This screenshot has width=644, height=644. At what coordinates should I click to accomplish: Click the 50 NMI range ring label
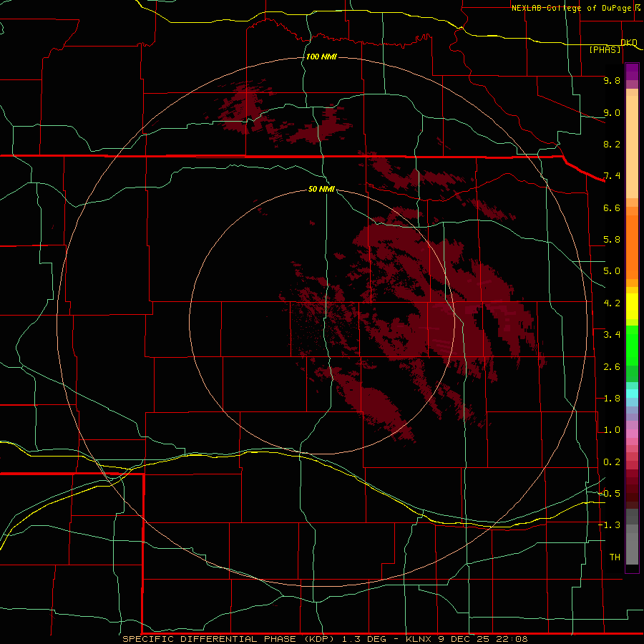(x=321, y=189)
